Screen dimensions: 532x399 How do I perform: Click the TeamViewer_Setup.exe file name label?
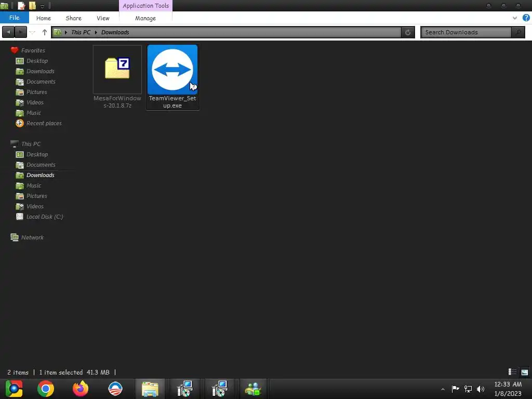point(172,102)
